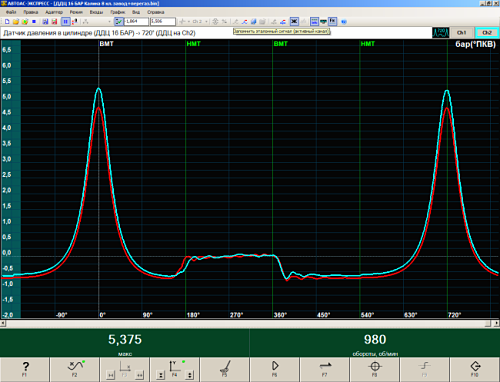Toggle the green checkmark toolbar button

point(118,22)
